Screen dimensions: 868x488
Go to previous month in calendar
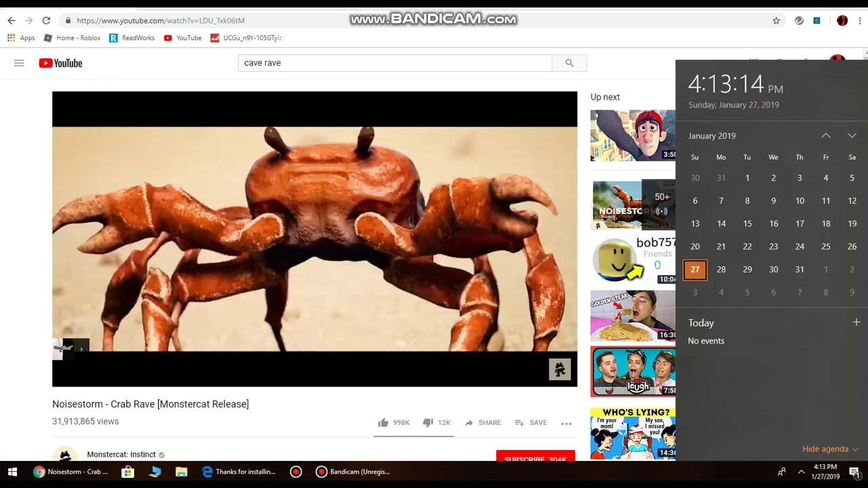tap(826, 136)
